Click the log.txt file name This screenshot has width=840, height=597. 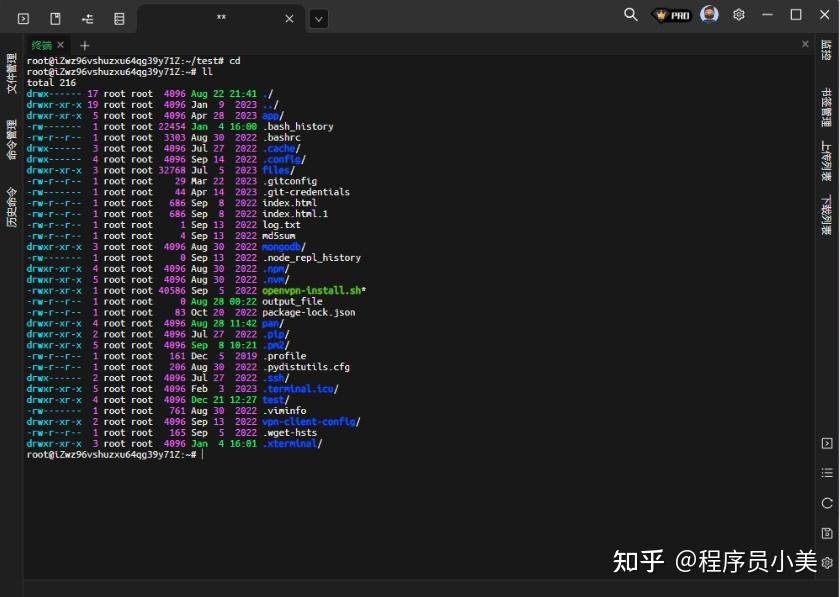[x=281, y=225]
